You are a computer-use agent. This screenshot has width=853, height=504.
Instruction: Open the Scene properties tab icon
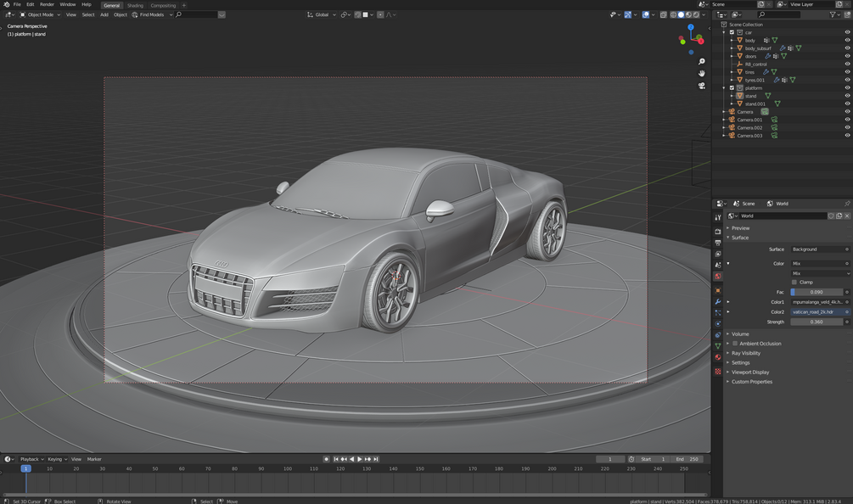pyautogui.click(x=718, y=265)
